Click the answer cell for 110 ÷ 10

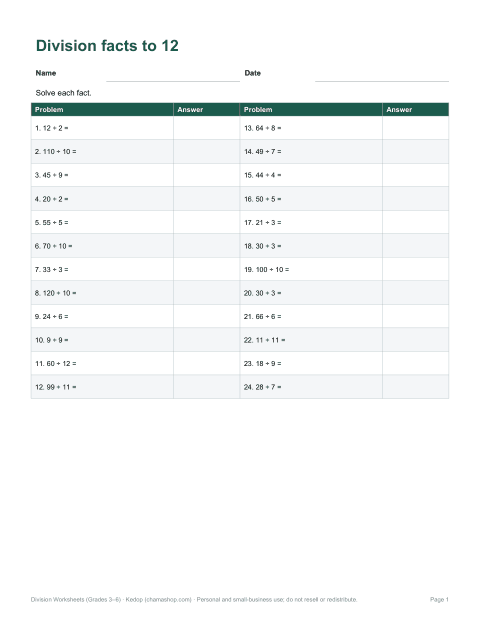207,152
